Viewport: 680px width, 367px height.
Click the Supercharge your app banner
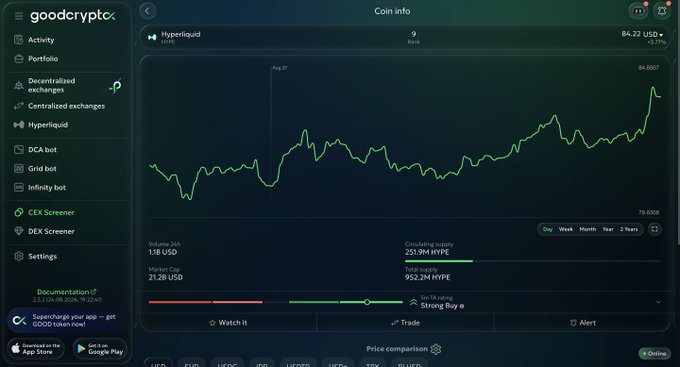point(67,321)
